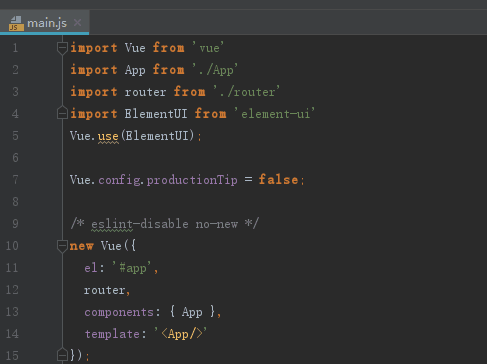Click the 'router' identifier on line 3
The image size is (487, 364).
coord(145,92)
